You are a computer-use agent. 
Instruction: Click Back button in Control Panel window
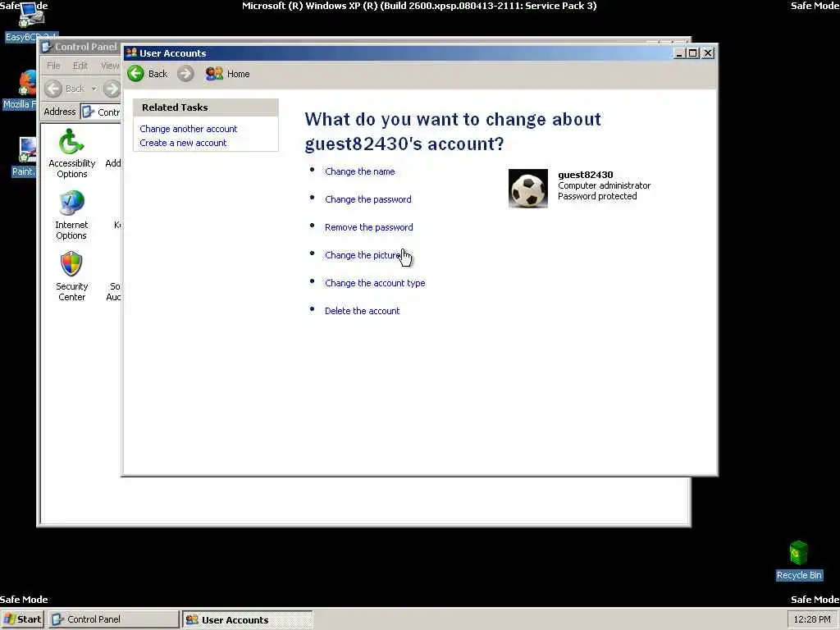click(x=65, y=89)
